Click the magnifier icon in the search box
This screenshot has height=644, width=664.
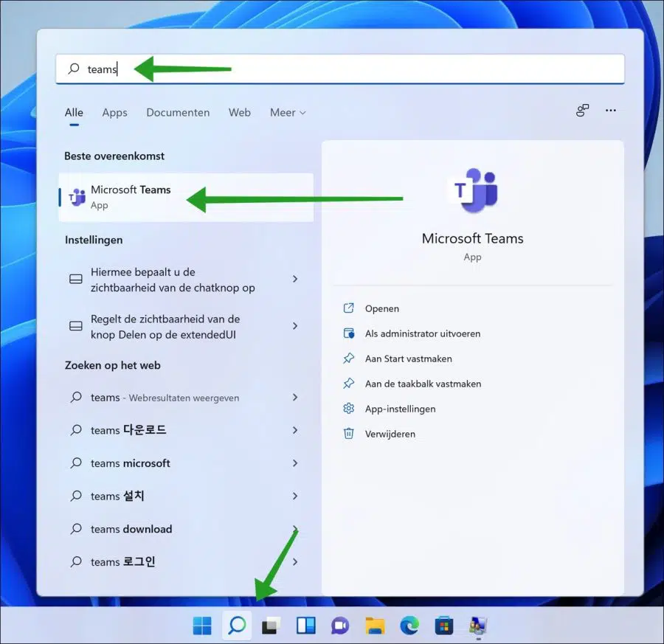[x=74, y=68]
